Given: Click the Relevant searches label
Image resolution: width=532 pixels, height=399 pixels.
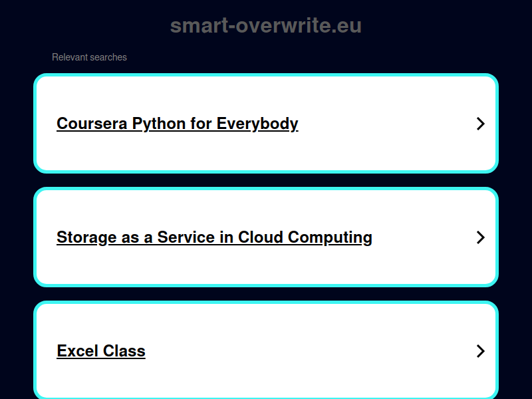Looking at the screenshot, I should click(x=89, y=57).
